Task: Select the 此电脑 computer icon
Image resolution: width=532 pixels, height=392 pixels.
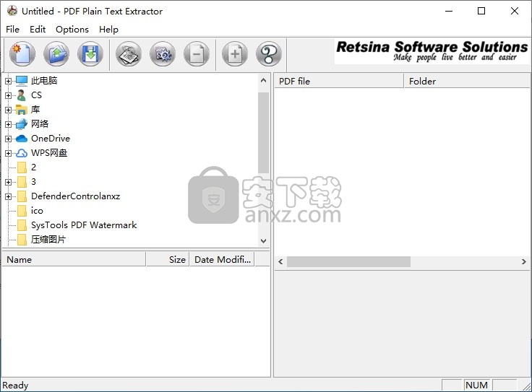Action: 22,81
